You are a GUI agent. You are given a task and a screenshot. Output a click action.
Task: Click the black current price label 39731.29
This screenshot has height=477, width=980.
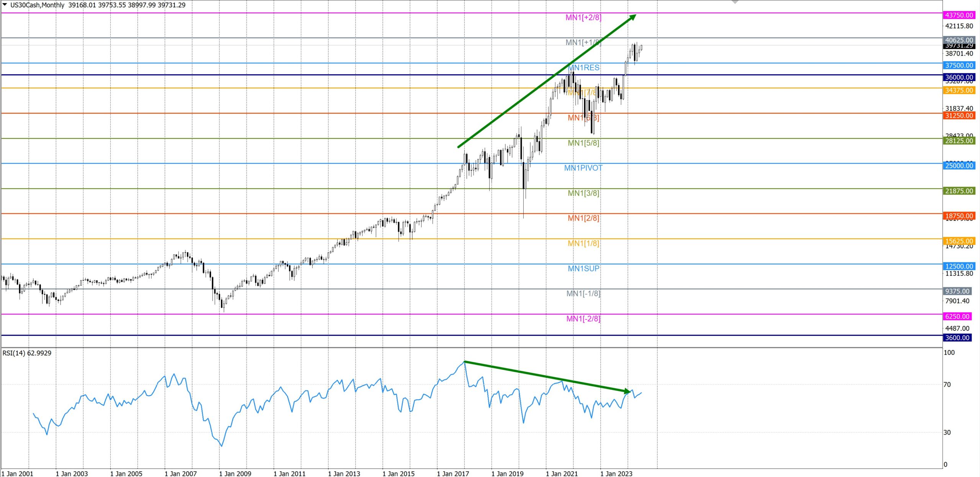959,46
